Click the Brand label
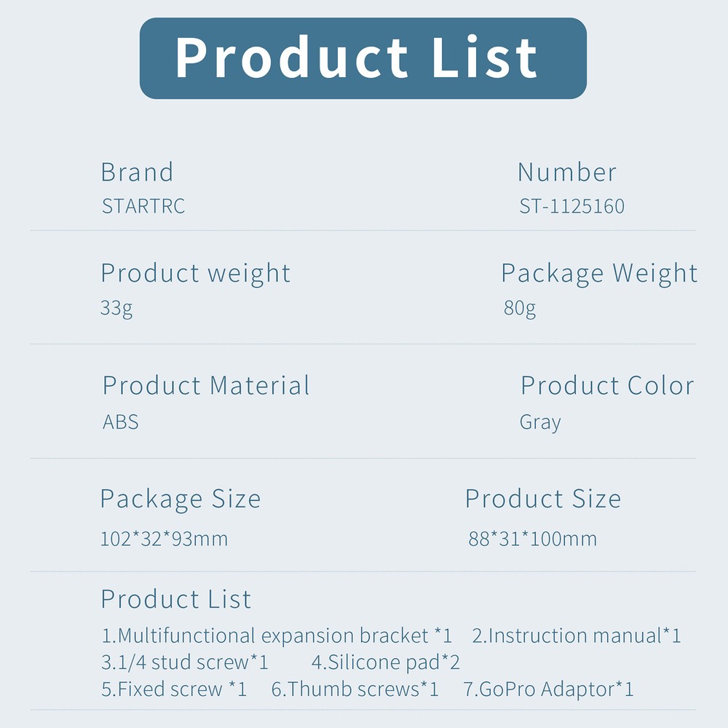728x728 pixels. [x=137, y=173]
